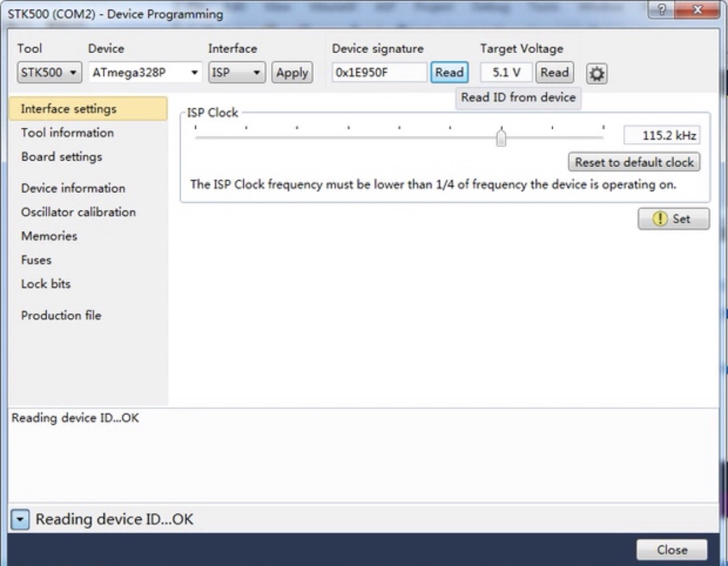The height and width of the screenshot is (566, 728).
Task: Open Oscillator calibration
Action: click(78, 212)
